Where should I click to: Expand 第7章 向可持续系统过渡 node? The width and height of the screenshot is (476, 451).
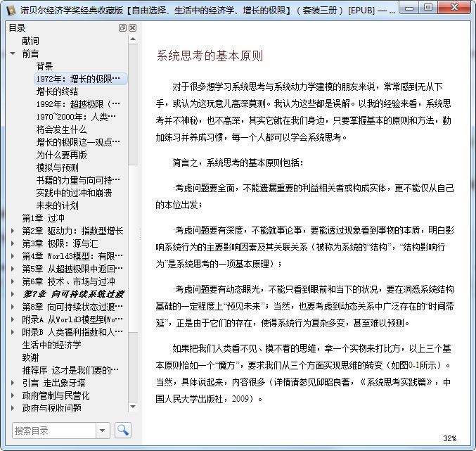click(x=13, y=294)
